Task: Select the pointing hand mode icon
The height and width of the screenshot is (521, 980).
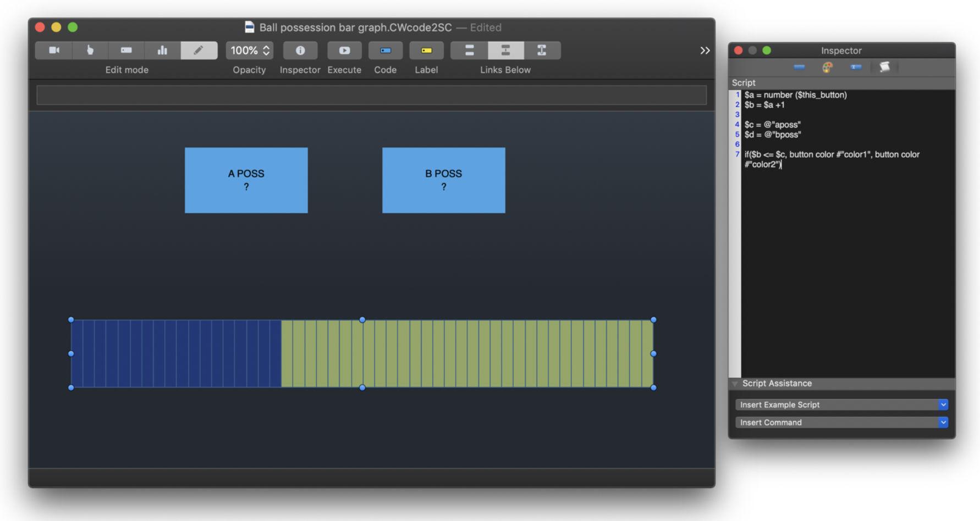Action: pyautogui.click(x=90, y=50)
